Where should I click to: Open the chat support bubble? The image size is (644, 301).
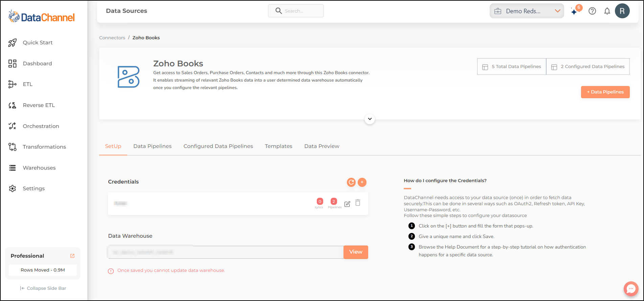point(631,289)
